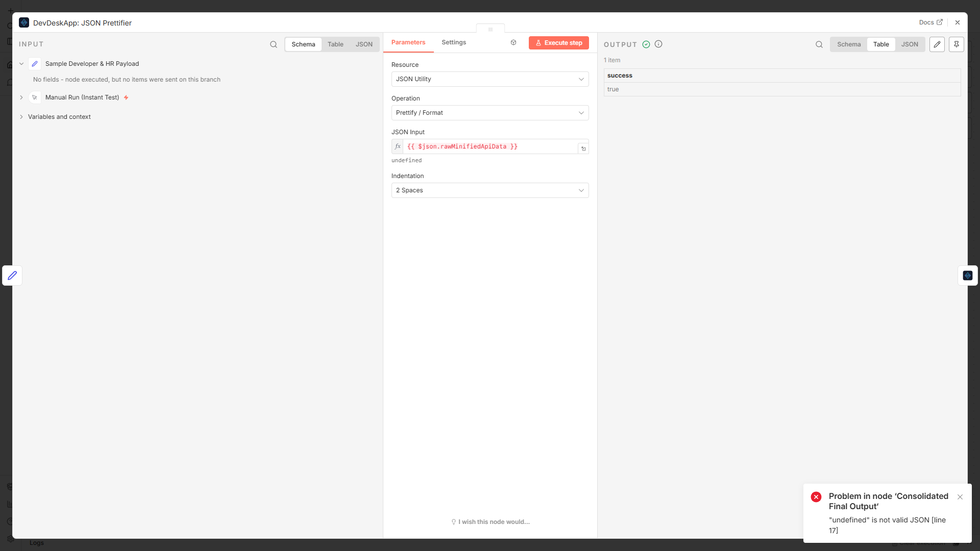980x551 pixels.
Task: Pin the output data with the pin icon
Action: (957, 44)
